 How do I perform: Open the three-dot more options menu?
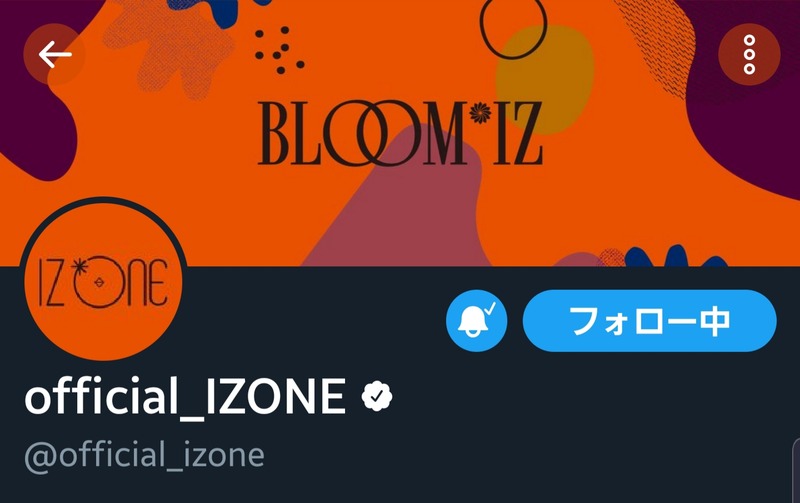(749, 55)
